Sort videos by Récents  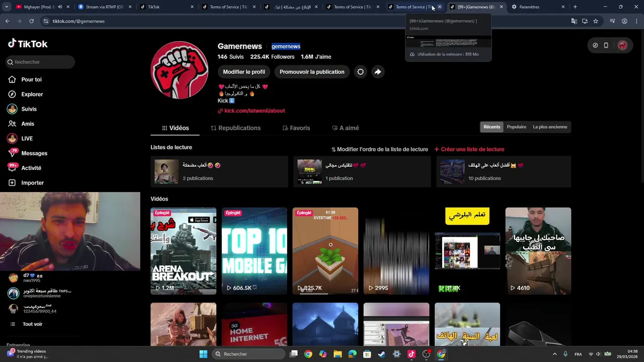point(492,127)
